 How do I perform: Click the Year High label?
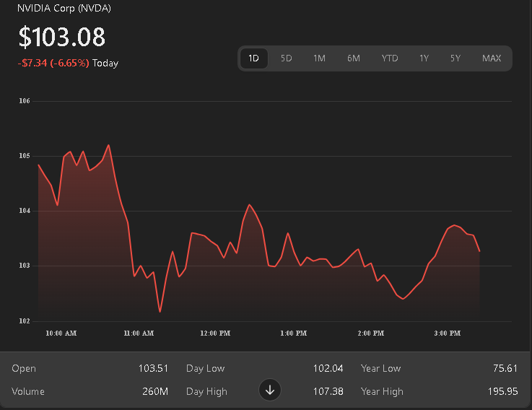tap(383, 392)
